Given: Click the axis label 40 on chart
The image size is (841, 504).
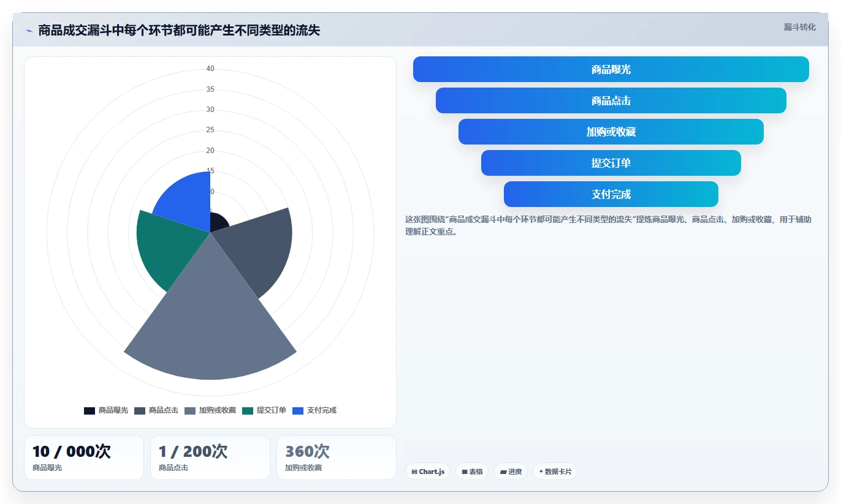Looking at the screenshot, I should click(210, 69).
